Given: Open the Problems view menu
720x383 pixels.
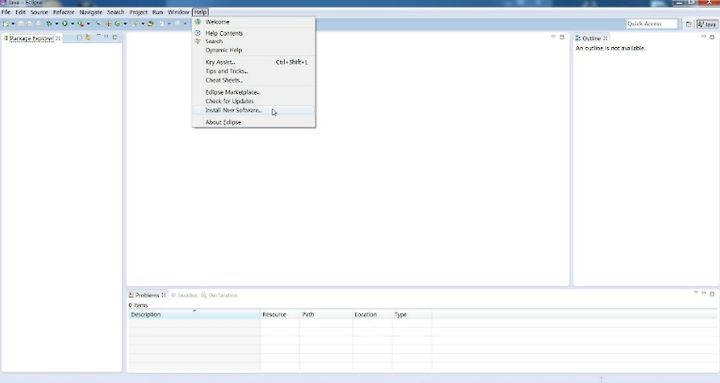Looking at the screenshot, I should (695, 293).
